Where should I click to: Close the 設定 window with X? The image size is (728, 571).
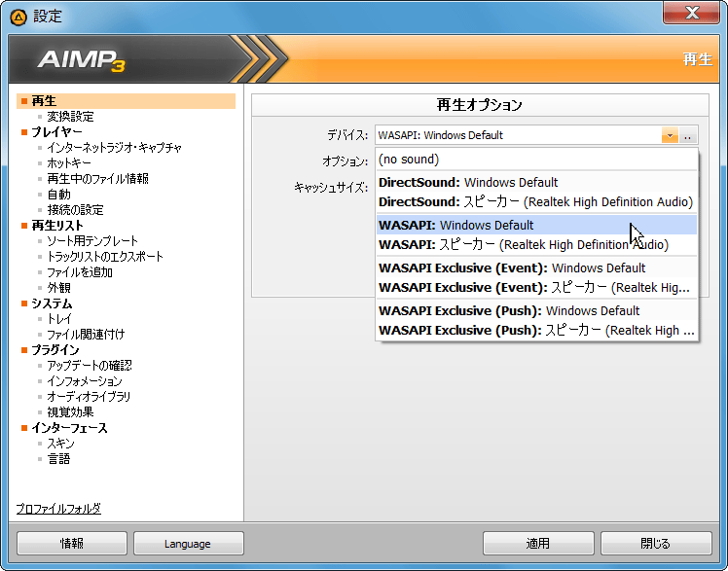[x=691, y=13]
